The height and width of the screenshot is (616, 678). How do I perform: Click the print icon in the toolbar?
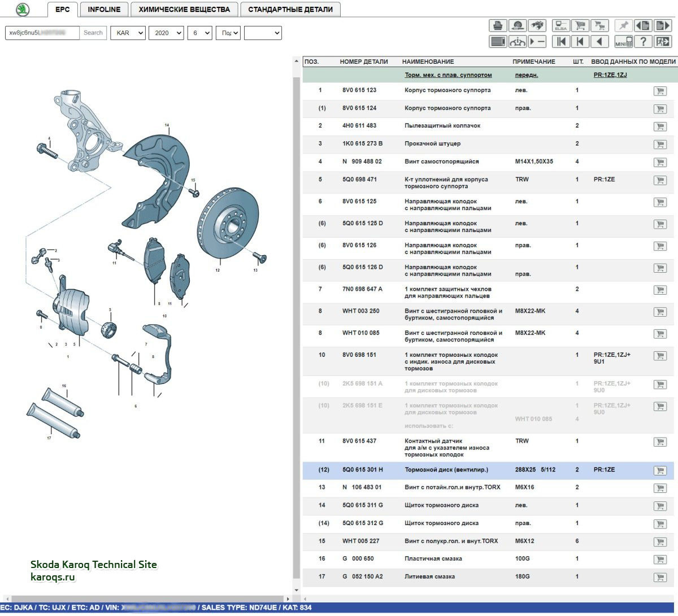coord(497,26)
